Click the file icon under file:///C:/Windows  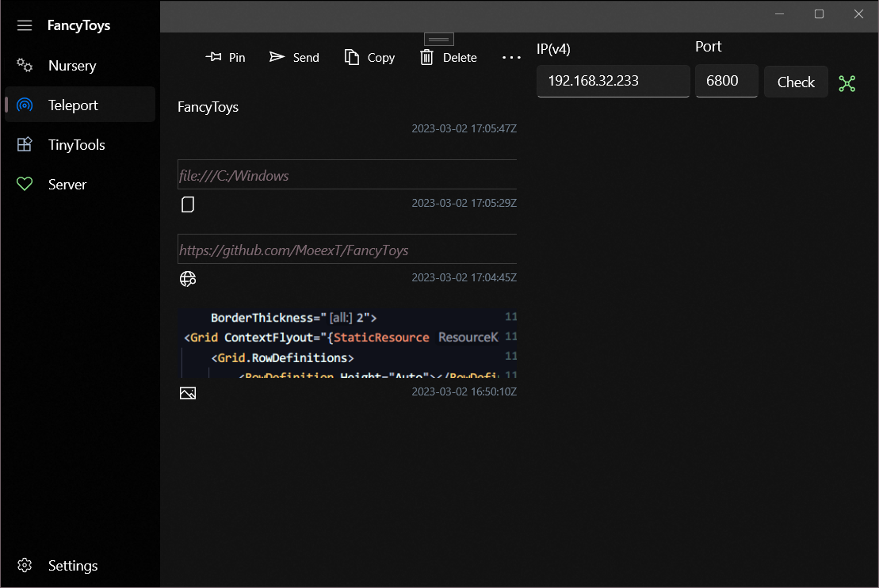[x=188, y=205]
